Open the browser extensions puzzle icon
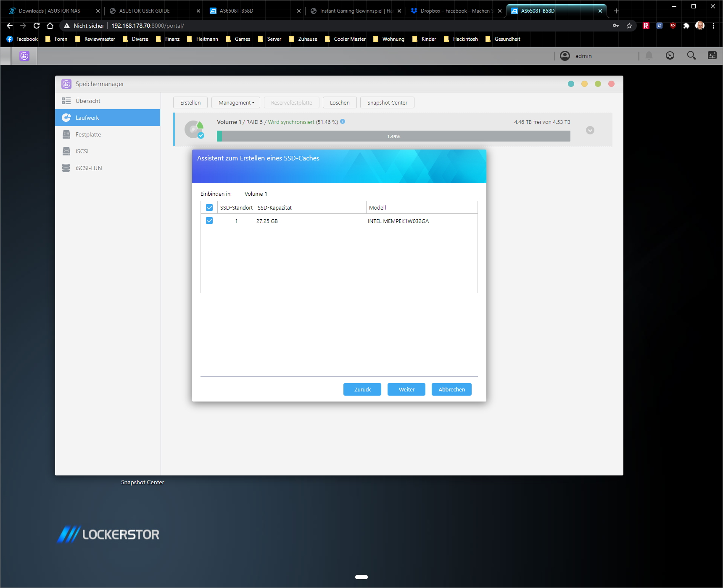The image size is (723, 588). (686, 26)
